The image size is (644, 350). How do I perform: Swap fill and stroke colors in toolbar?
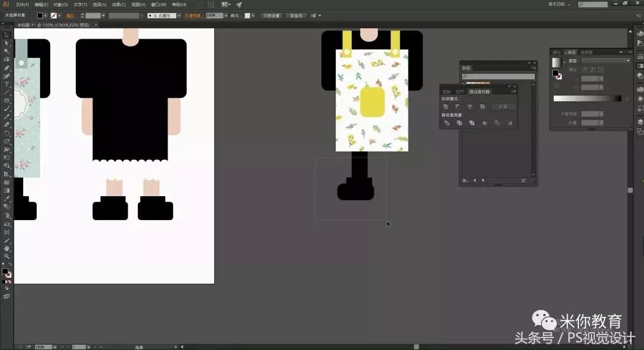[10, 264]
